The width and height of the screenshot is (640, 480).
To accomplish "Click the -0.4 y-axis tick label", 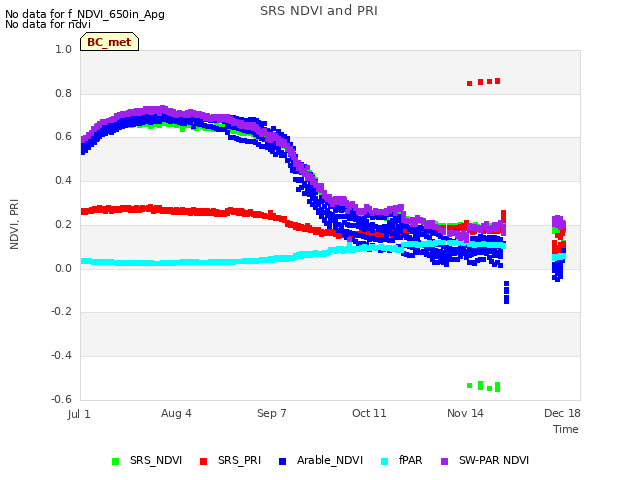I will pyautogui.click(x=61, y=356).
